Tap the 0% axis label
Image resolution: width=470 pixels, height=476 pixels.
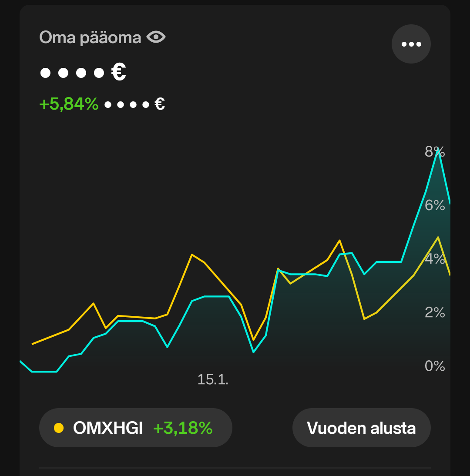(x=435, y=366)
